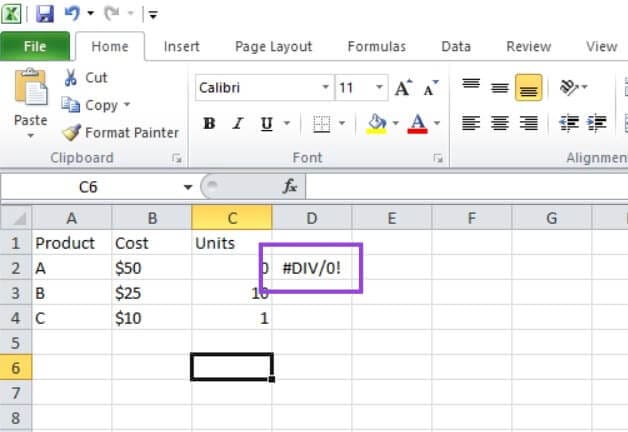Click the Decrease Indent icon

(569, 124)
